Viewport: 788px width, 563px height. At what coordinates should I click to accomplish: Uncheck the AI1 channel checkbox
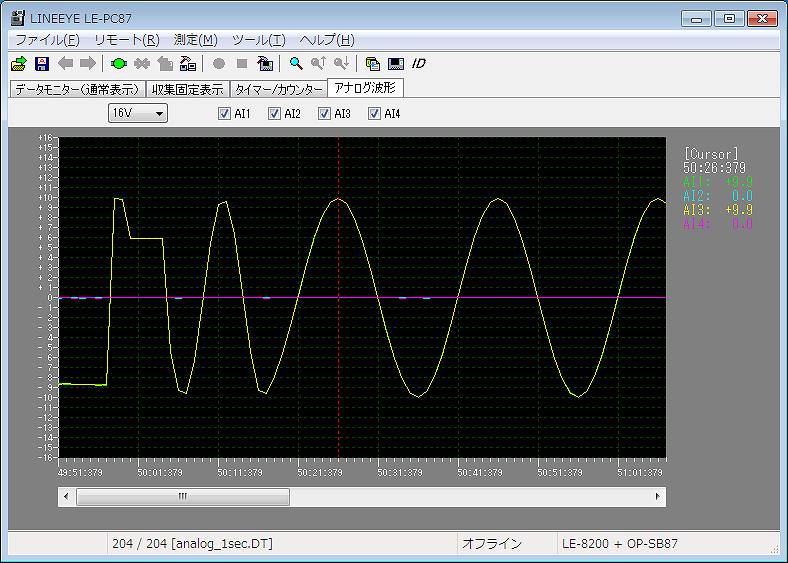[225, 114]
